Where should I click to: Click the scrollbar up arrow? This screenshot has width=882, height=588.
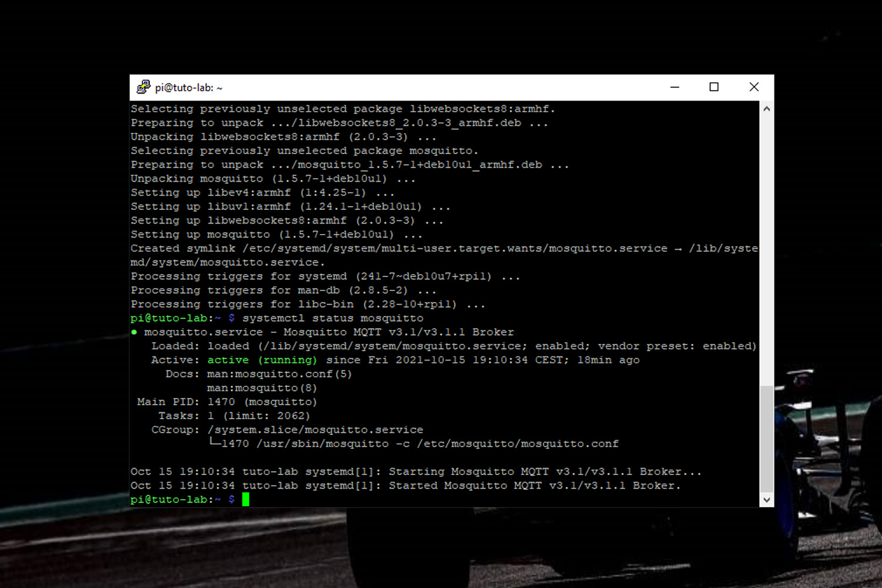point(766,109)
